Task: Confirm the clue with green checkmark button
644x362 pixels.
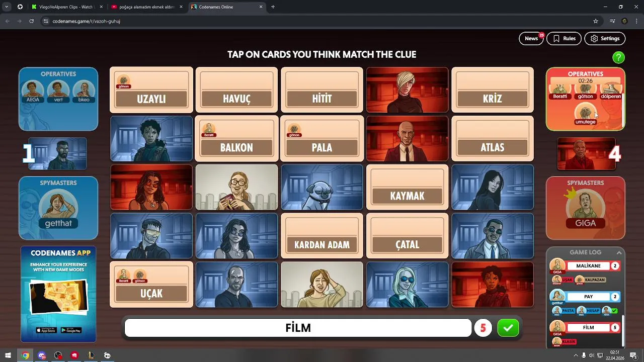Action: pos(508,328)
